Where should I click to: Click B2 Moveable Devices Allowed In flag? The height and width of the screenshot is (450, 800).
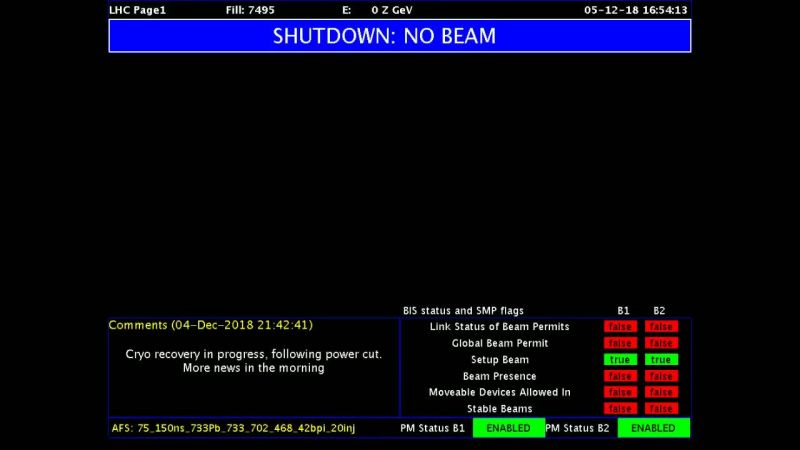click(x=660, y=392)
